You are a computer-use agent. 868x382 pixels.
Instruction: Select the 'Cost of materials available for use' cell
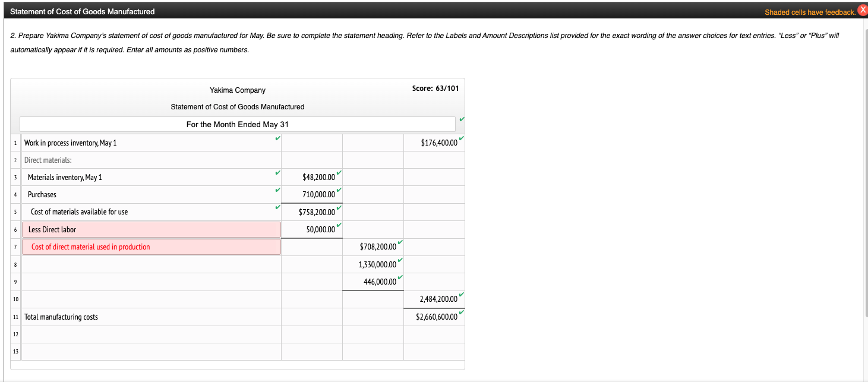(151, 212)
